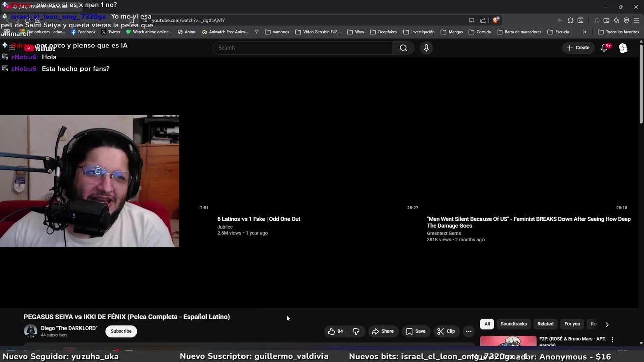The width and height of the screenshot is (644, 362).
Task: Open the YouTube notifications bell
Action: pos(604,47)
